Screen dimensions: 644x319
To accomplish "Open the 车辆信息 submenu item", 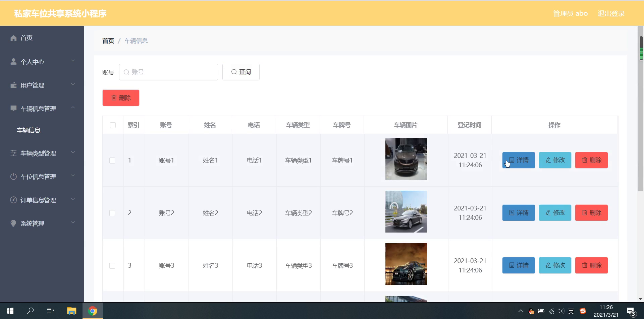I will click(x=29, y=130).
